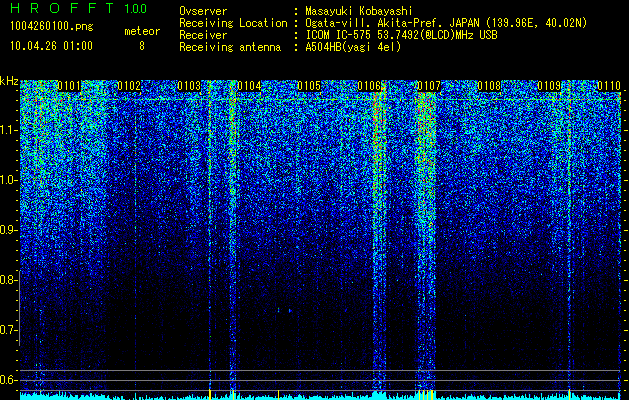
Task: Click the date stamp 10.04.26 01:00
Action: tap(52, 46)
